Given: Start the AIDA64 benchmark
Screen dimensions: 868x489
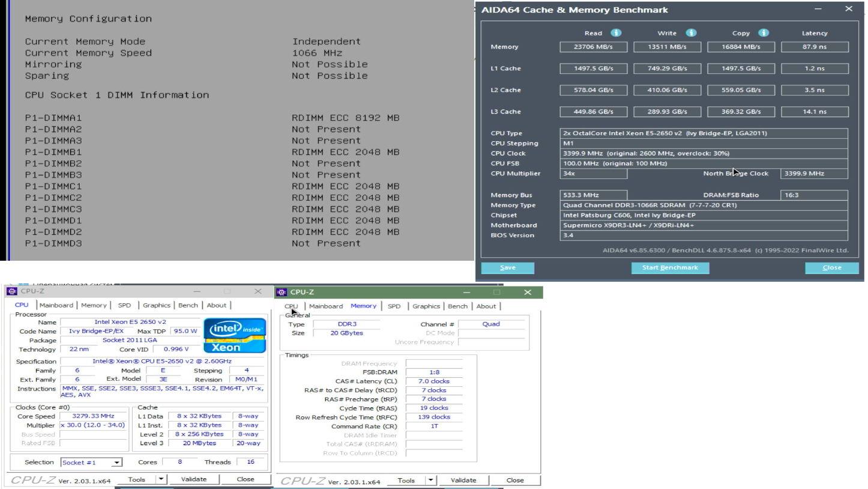Looking at the screenshot, I should tap(670, 268).
